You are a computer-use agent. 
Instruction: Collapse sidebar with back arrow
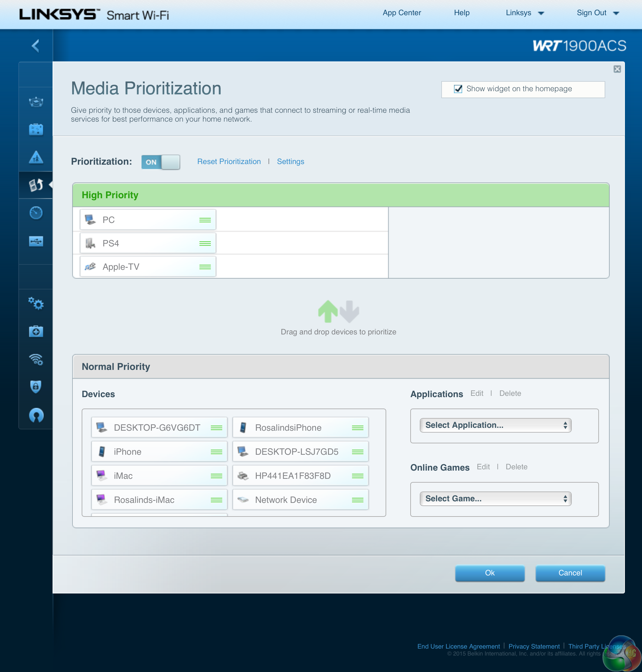[x=35, y=46]
